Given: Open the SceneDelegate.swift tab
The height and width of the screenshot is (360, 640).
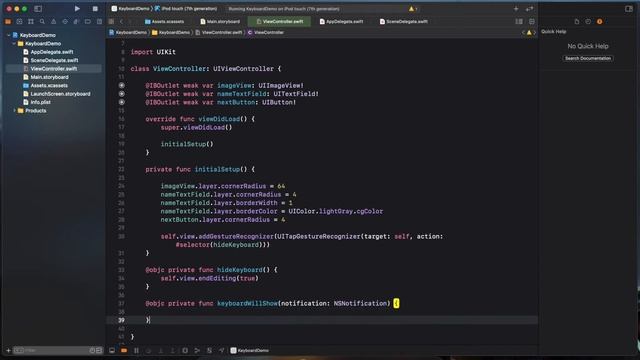Looking at the screenshot, I should click(404, 21).
